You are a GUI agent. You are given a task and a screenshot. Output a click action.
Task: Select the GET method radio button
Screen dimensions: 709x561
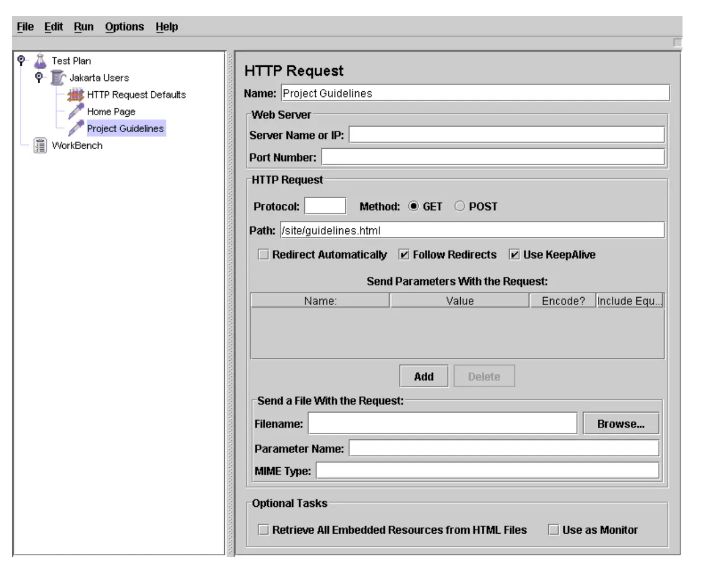click(413, 206)
